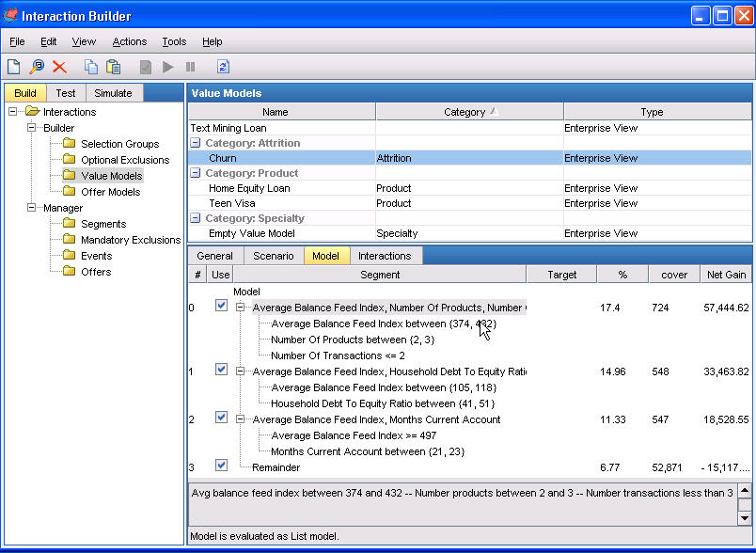The width and height of the screenshot is (756, 553).
Task: Uncheck the Use checkbox for segment 2
Action: 221,418
